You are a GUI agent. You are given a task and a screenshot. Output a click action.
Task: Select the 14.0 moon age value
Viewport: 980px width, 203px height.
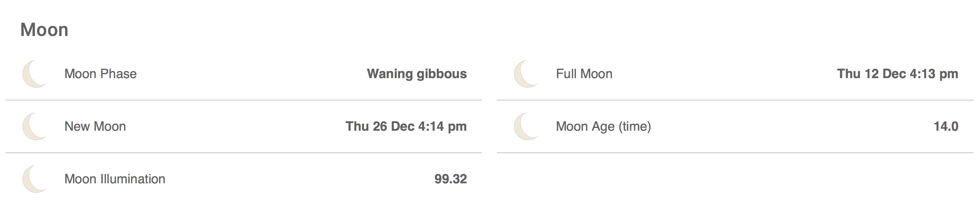(946, 126)
